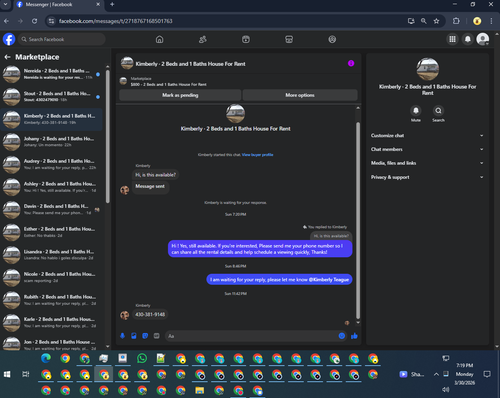Open the Friends icon in top navigation
Image resolution: width=500 pixels, height=398 pixels.
point(203,39)
